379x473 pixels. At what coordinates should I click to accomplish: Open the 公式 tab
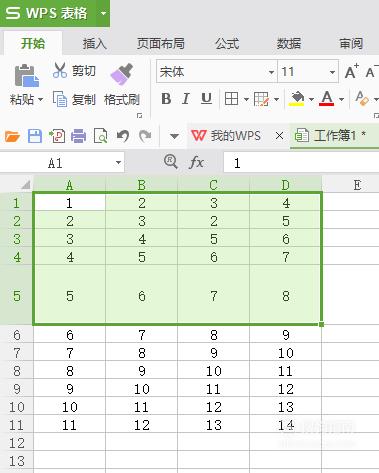(x=227, y=43)
